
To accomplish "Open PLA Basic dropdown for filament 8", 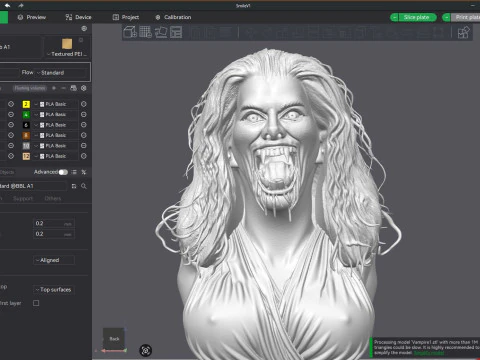I will click(56, 135).
